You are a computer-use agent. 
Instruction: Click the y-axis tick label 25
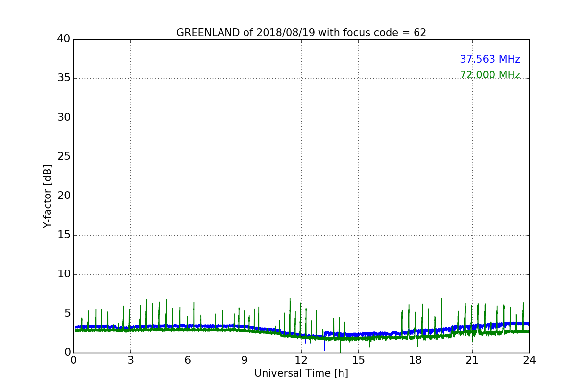64,157
